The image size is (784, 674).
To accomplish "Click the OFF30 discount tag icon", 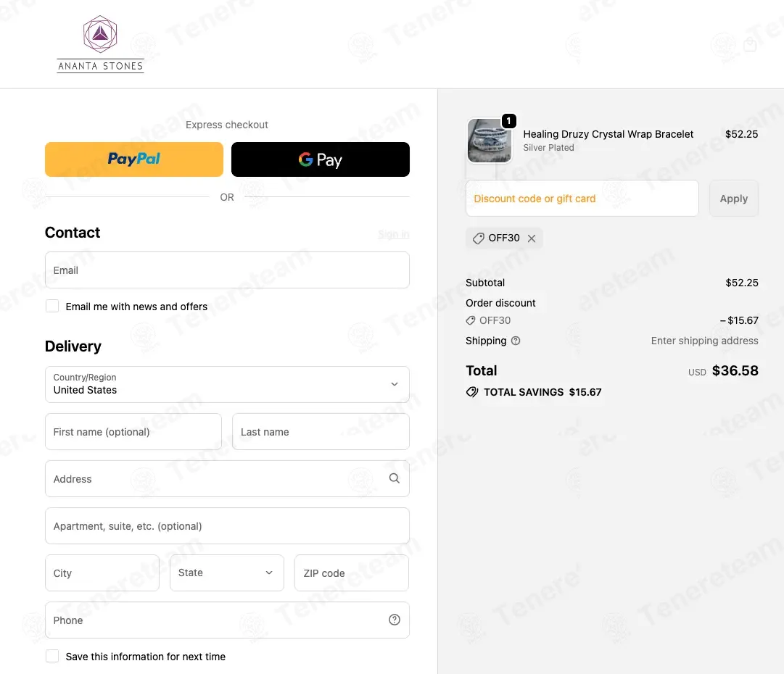I will click(x=478, y=238).
